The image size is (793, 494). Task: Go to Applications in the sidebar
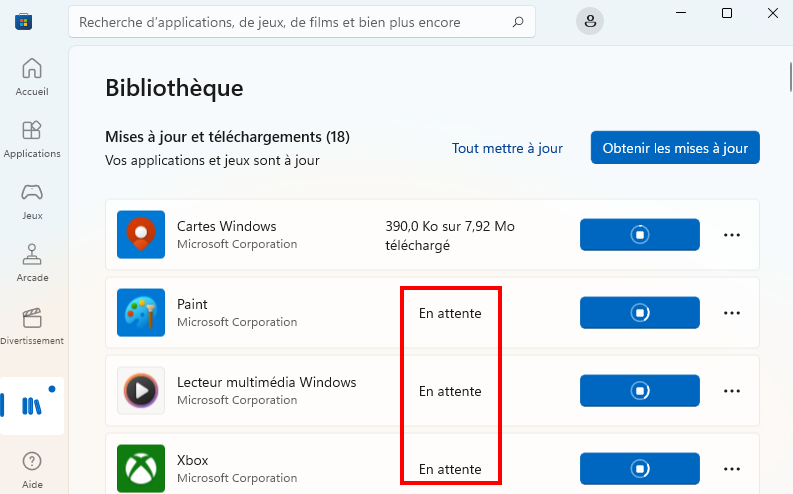coord(32,139)
